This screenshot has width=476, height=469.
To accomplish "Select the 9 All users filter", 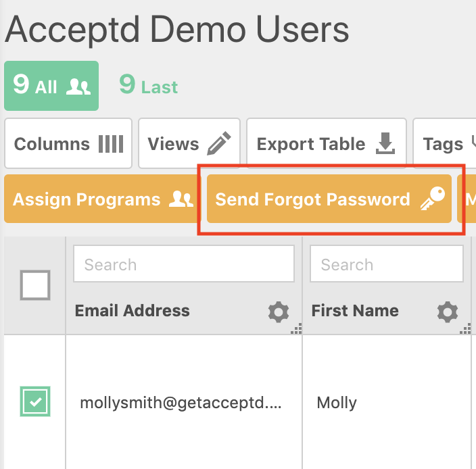I will tap(51, 86).
